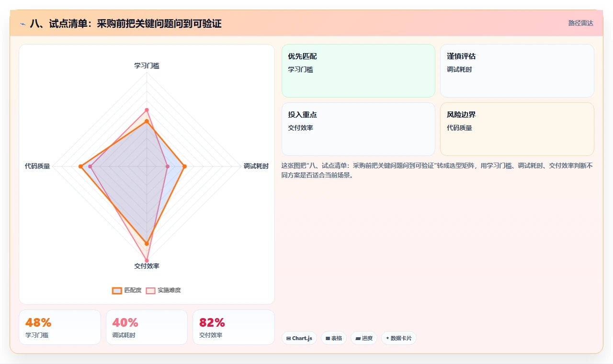Select the 数据卡片 tag chip
This screenshot has height=364, width=613.
click(398, 338)
